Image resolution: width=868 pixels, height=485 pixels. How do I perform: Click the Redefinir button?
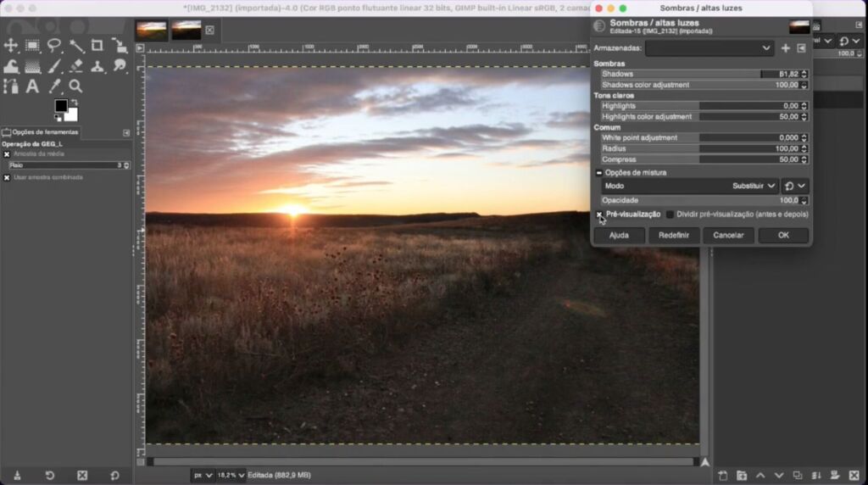674,235
